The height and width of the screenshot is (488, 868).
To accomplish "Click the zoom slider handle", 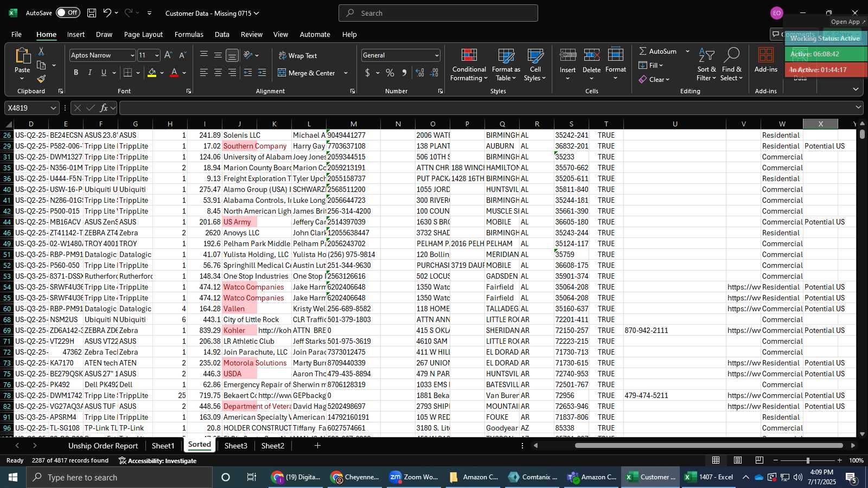I will point(808,460).
